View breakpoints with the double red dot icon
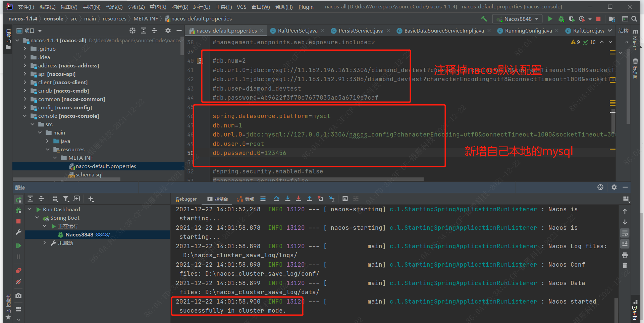This screenshot has height=323, width=644. click(x=18, y=270)
